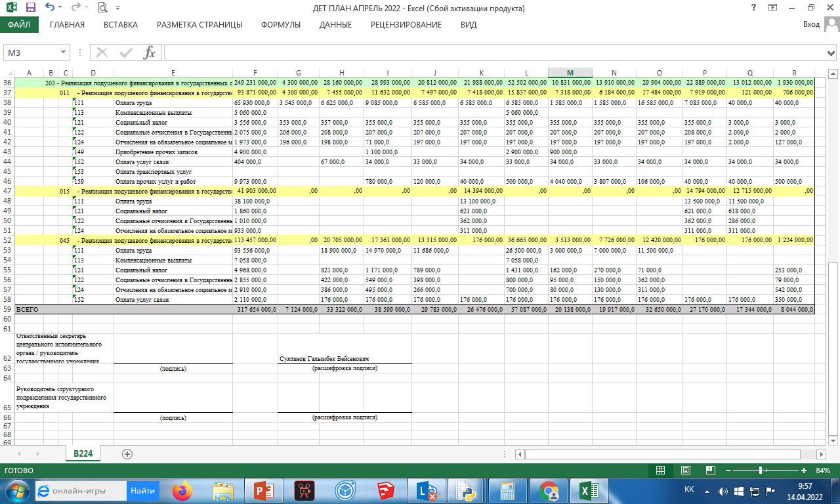The width and height of the screenshot is (840, 504).
Task: Select the total cell 317 654 000,0
Action: (x=255, y=309)
